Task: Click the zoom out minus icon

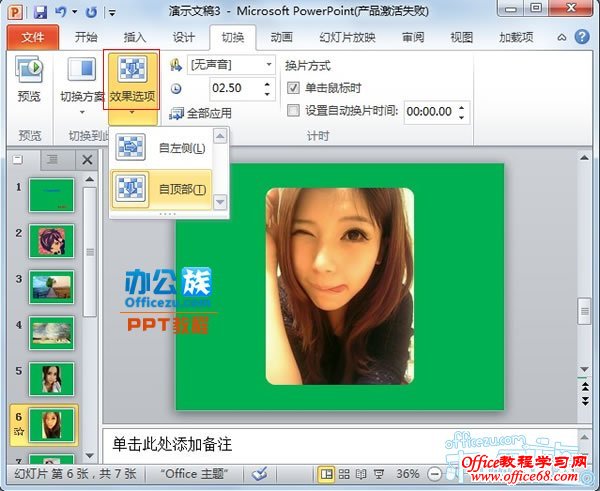Action: point(433,473)
